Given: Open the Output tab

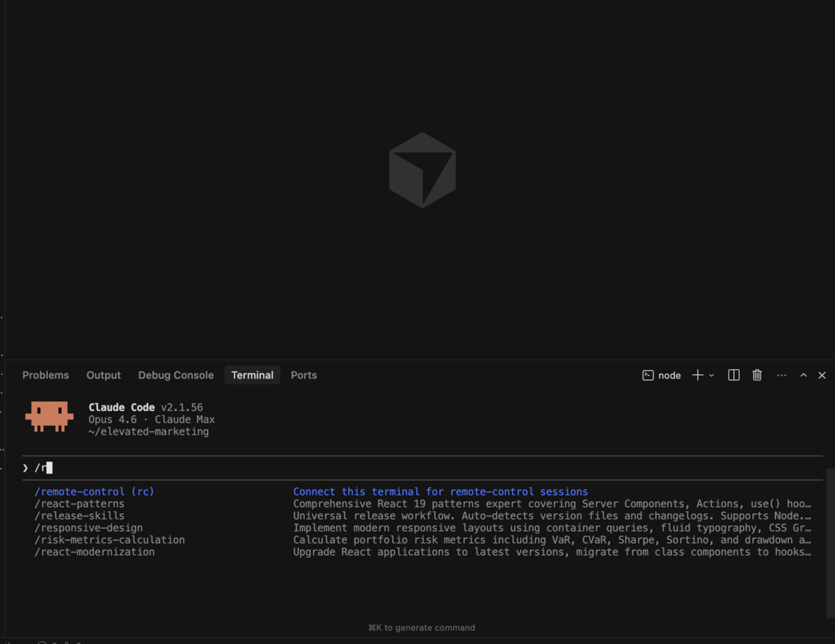Looking at the screenshot, I should pos(104,376).
